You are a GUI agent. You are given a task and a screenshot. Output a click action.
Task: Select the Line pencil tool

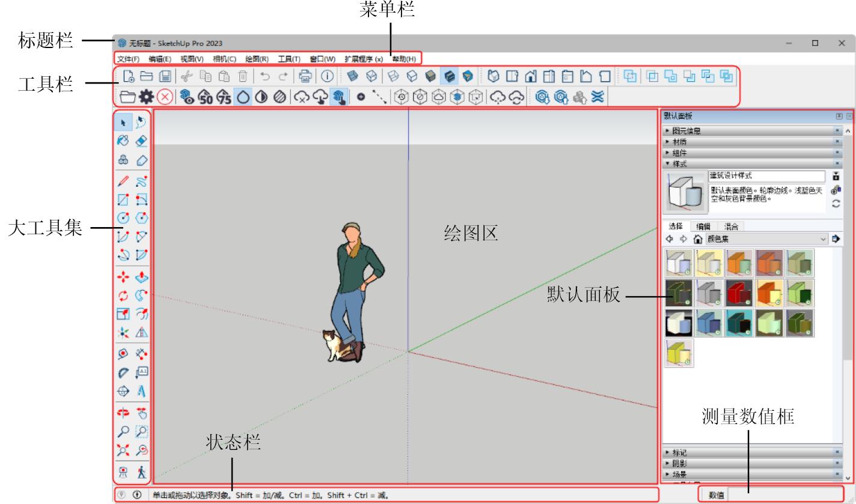(123, 181)
